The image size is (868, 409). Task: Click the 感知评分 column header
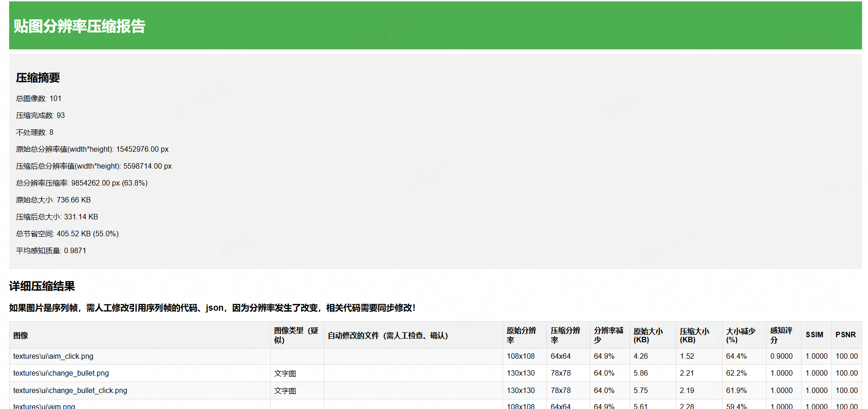781,335
